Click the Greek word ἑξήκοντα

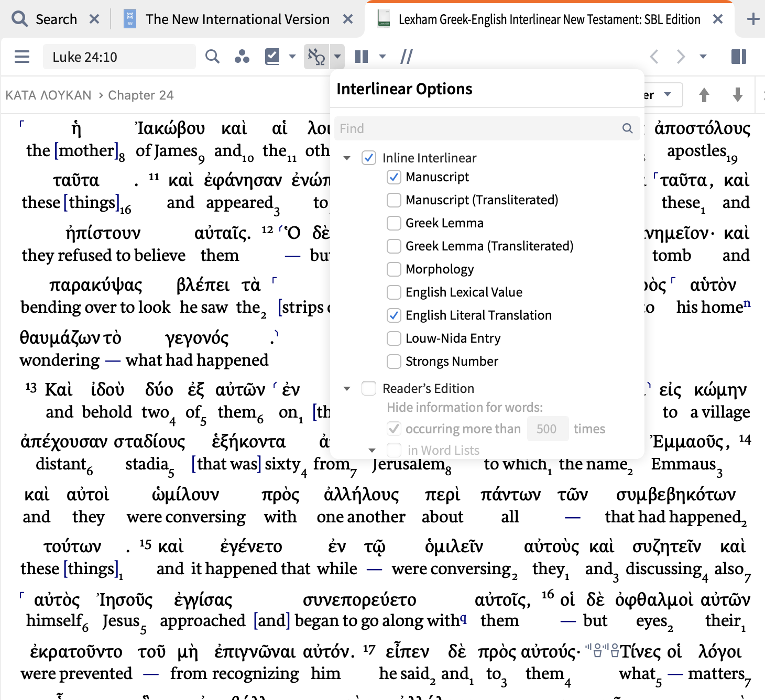tap(248, 442)
